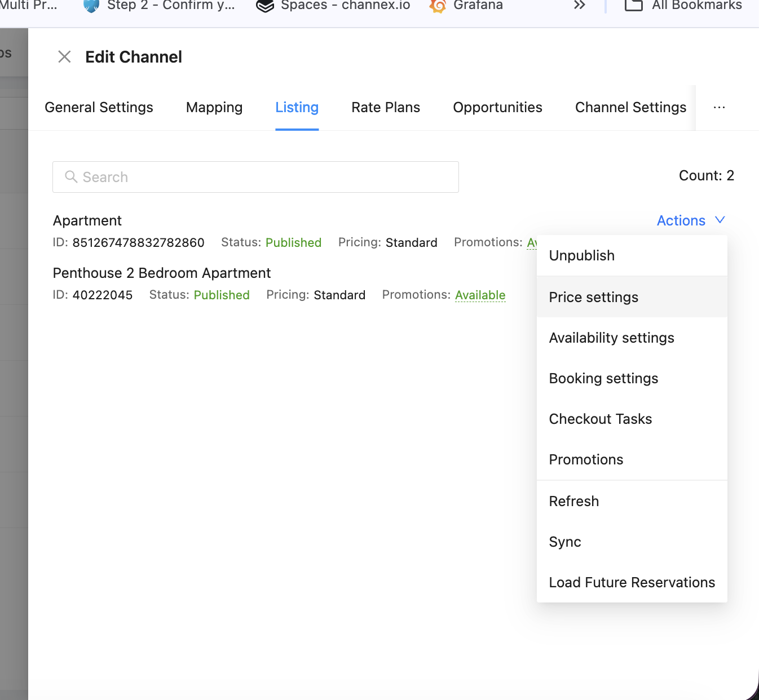Click the search magnifier icon
The height and width of the screenshot is (700, 759).
tap(71, 177)
